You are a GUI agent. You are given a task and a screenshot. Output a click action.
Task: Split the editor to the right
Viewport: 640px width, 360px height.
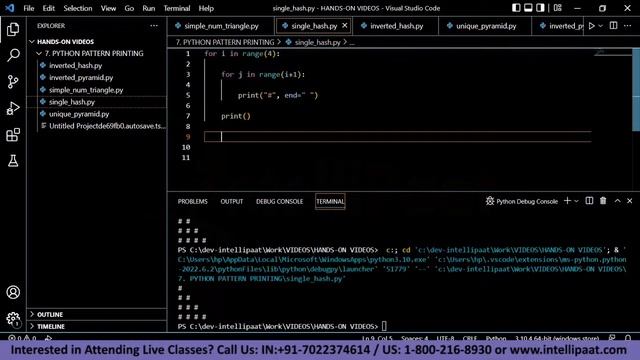(613, 26)
